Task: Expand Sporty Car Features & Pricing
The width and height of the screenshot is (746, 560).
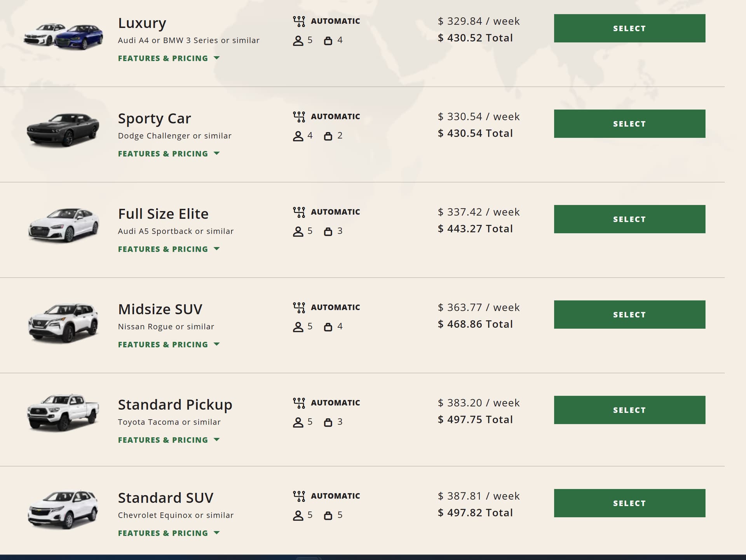Action: [x=169, y=154]
